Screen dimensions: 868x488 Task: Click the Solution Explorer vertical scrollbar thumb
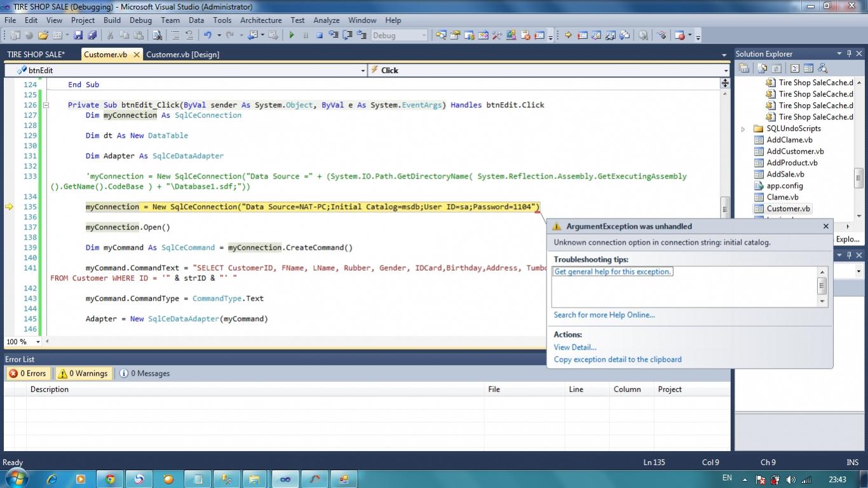(x=858, y=177)
